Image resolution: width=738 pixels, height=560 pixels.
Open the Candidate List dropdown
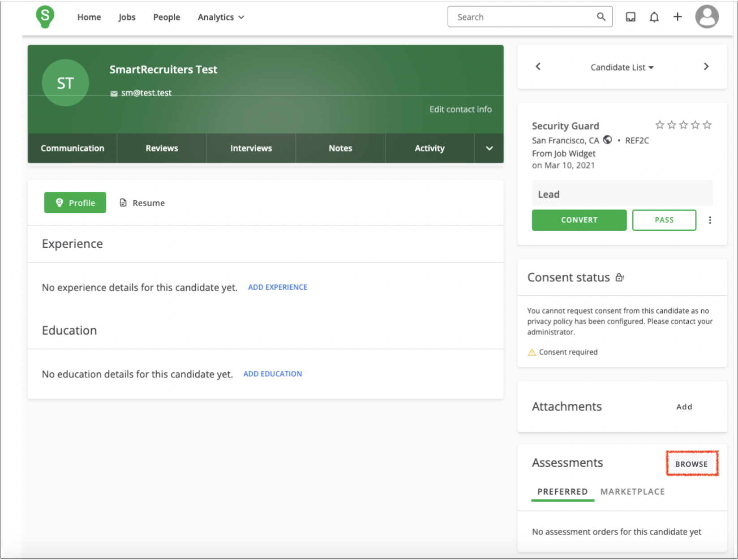pos(622,67)
